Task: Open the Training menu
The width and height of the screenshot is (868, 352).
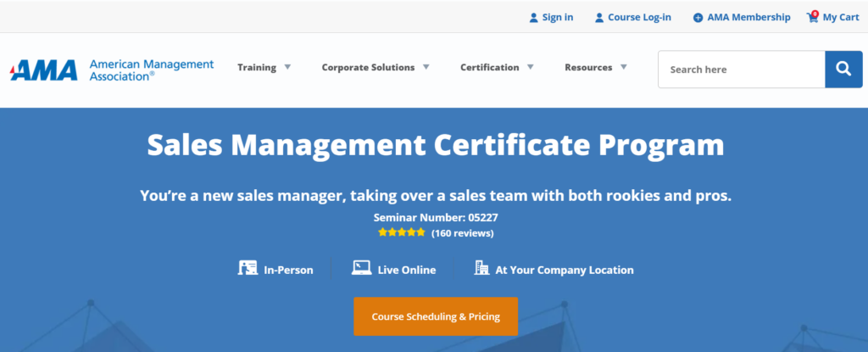Action: click(x=257, y=67)
